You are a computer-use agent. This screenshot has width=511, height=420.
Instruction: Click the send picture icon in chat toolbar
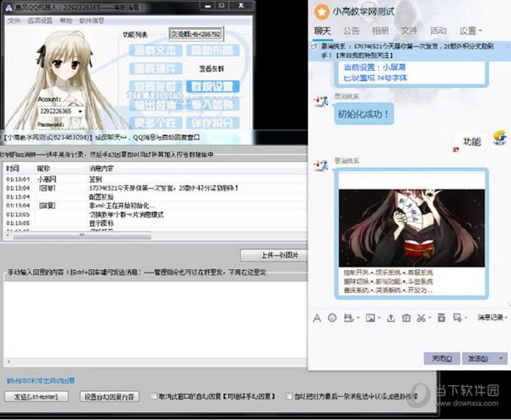(370, 318)
